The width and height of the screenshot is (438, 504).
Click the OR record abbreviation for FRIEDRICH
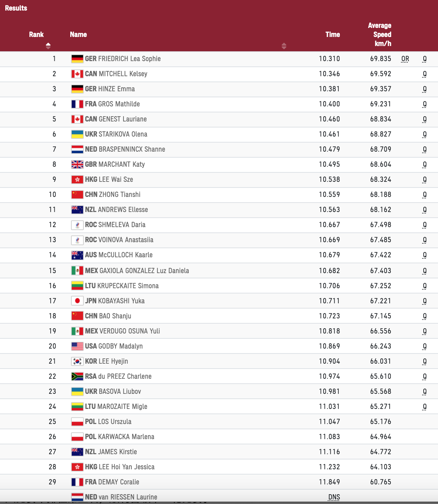pyautogui.click(x=405, y=59)
